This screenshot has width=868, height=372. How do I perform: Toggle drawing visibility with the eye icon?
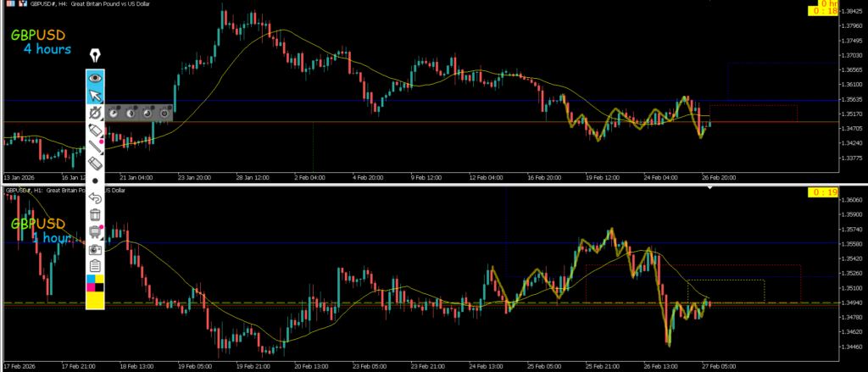click(x=96, y=77)
